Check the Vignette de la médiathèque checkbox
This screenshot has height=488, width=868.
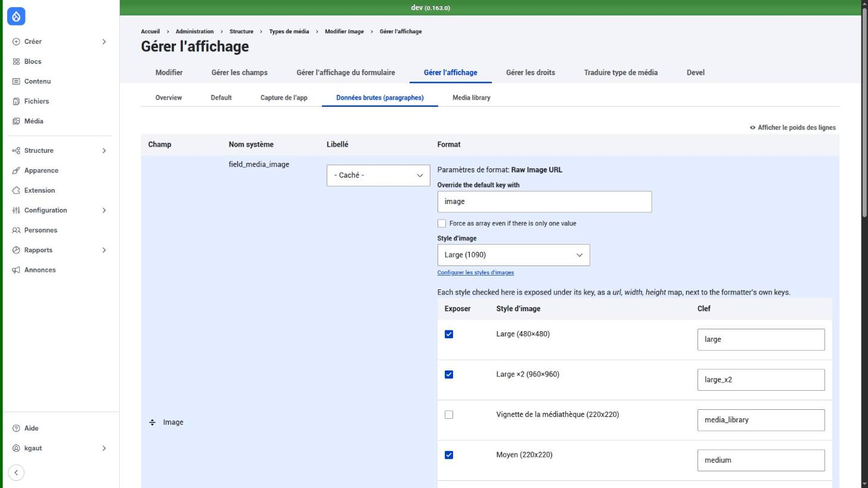449,415
